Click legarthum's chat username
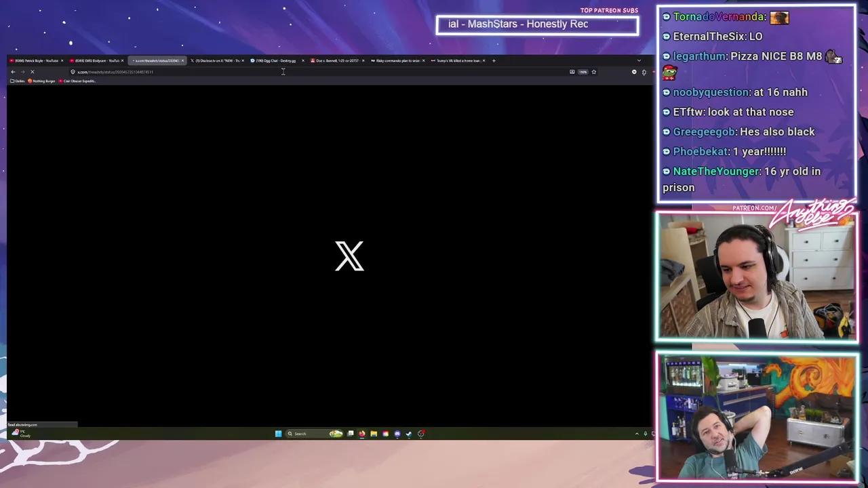The width and height of the screenshot is (868, 488). point(700,56)
